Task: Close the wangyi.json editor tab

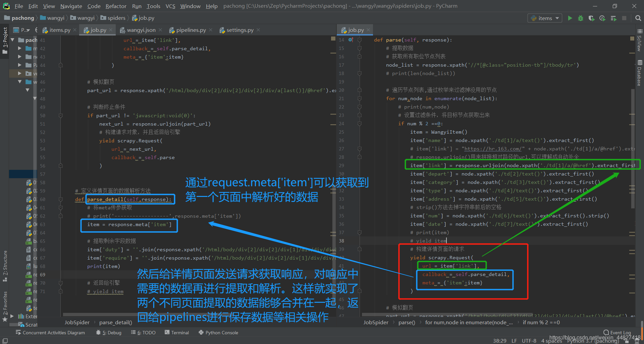Action: coord(160,30)
